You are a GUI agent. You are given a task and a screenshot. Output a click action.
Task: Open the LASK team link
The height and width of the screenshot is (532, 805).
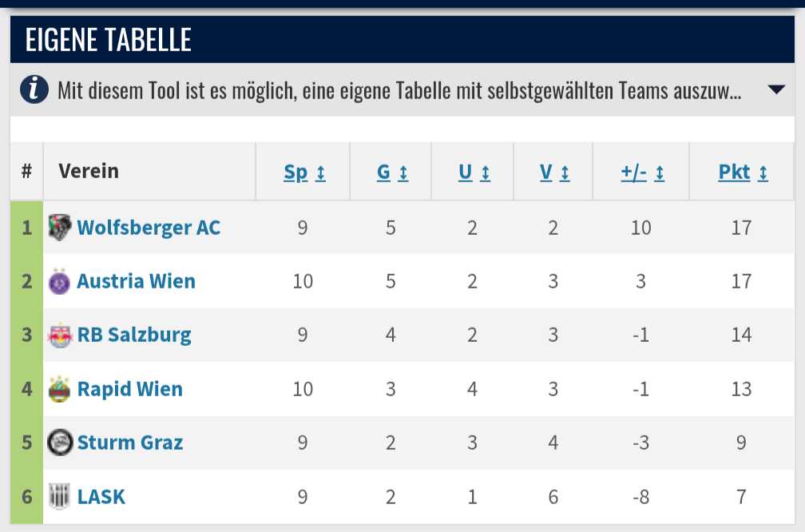pyautogui.click(x=101, y=497)
